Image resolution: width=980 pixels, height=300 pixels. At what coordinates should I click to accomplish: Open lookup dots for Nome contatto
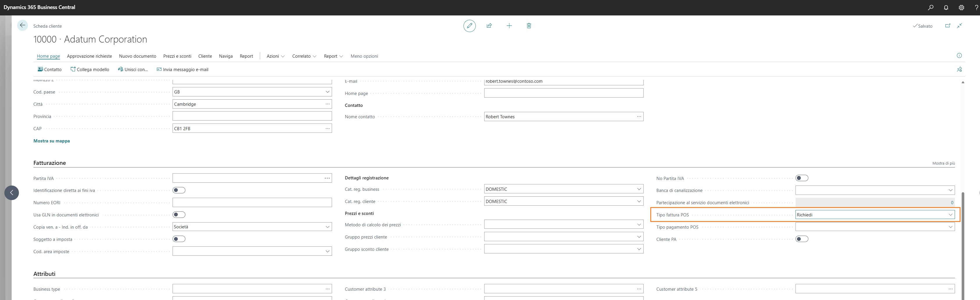(x=639, y=117)
